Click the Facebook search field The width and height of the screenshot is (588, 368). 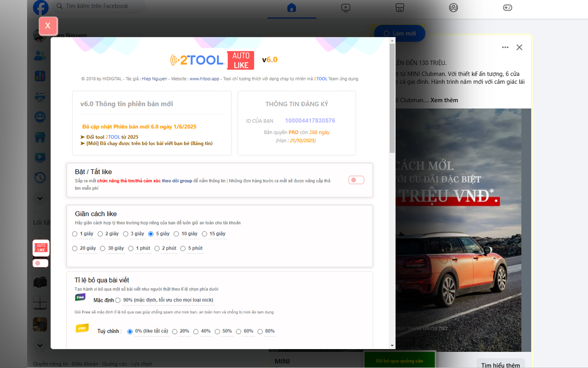point(96,6)
